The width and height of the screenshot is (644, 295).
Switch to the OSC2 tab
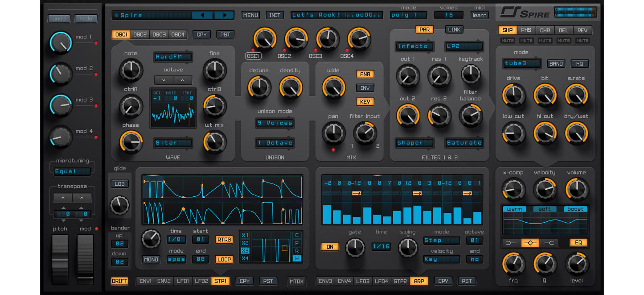[140, 34]
